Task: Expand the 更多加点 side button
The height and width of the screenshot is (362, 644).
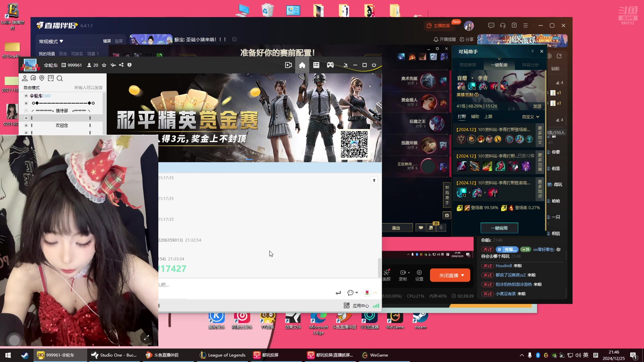Action: click(x=540, y=189)
